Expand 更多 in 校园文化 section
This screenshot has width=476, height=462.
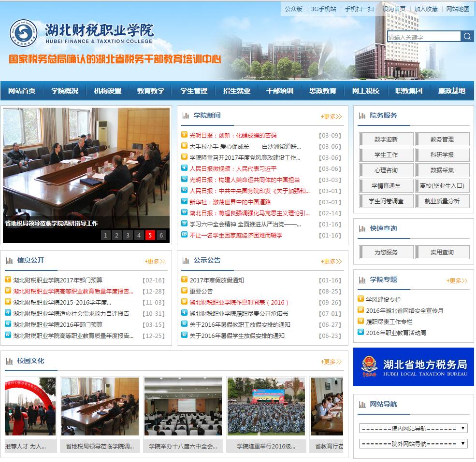point(332,362)
